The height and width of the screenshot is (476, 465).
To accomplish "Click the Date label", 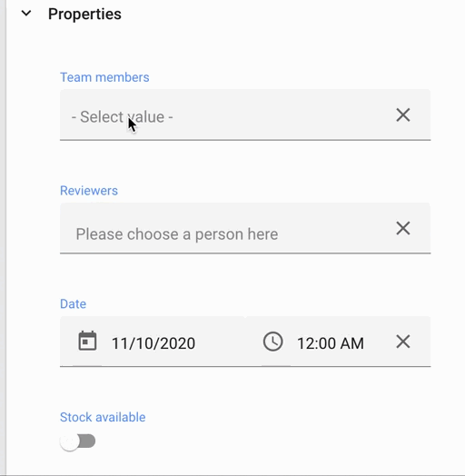I will 73,304.
